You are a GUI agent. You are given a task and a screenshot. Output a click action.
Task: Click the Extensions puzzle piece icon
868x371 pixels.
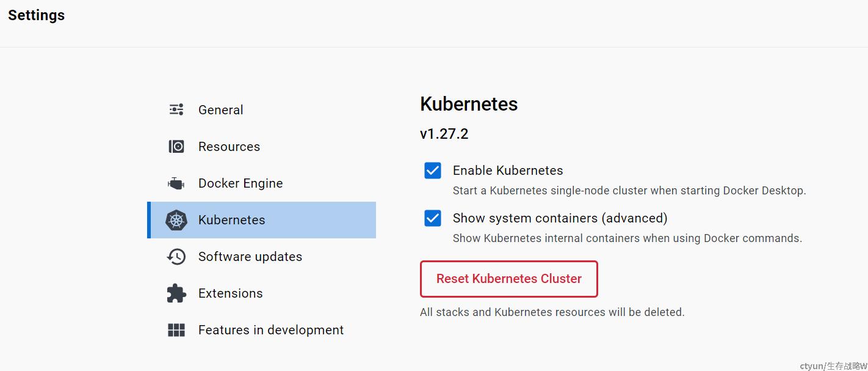click(176, 293)
